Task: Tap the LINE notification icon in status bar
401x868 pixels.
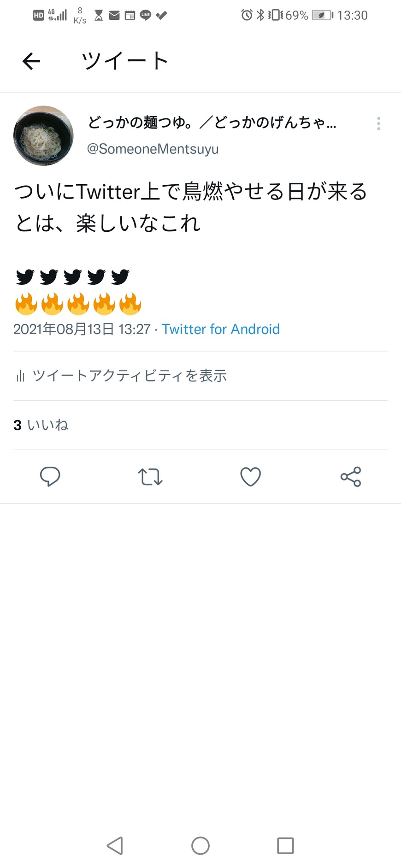Action: pyautogui.click(x=146, y=15)
